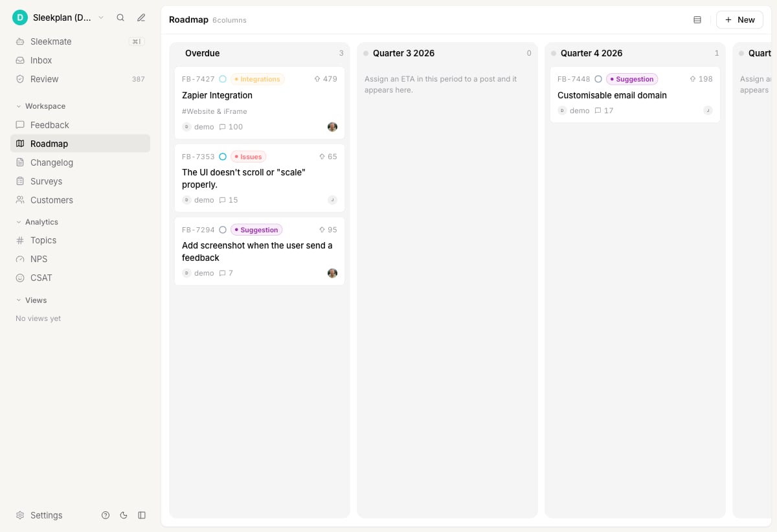777x532 pixels.
Task: Click the FB-7427 post ID
Action: coord(198,79)
